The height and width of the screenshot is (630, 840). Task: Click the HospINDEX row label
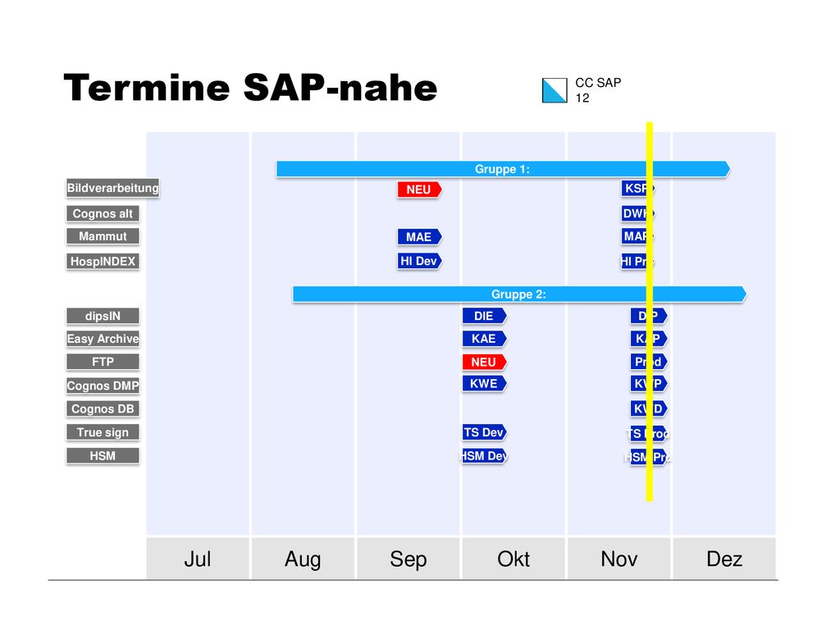coord(103,262)
